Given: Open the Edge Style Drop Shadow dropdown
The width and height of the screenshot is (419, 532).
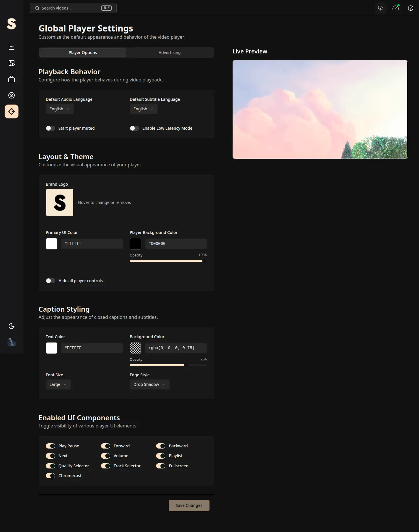Looking at the screenshot, I should point(149,384).
